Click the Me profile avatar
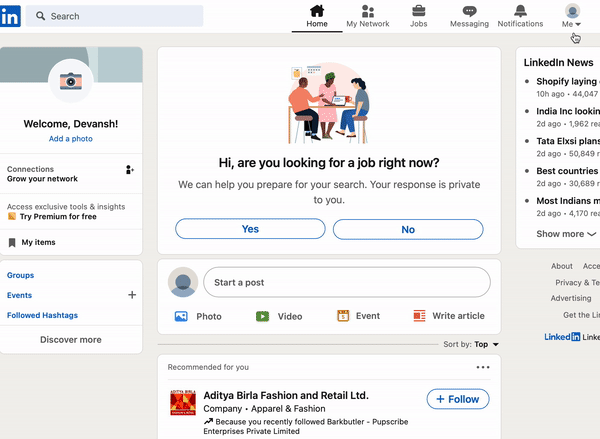 572,11
